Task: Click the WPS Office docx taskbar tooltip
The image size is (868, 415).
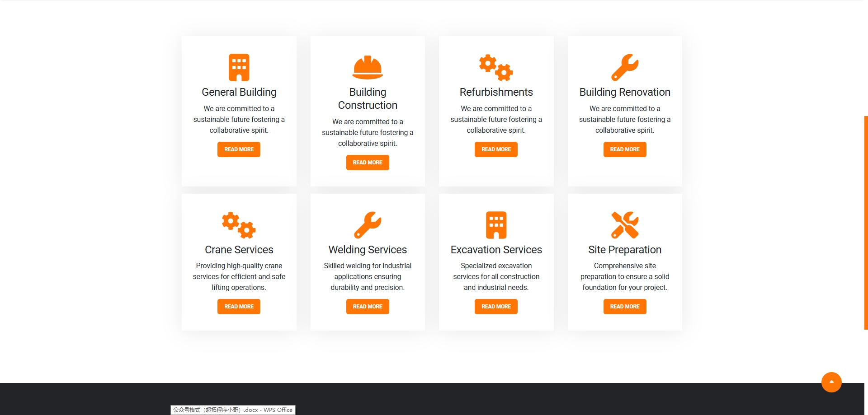Action: (x=233, y=410)
